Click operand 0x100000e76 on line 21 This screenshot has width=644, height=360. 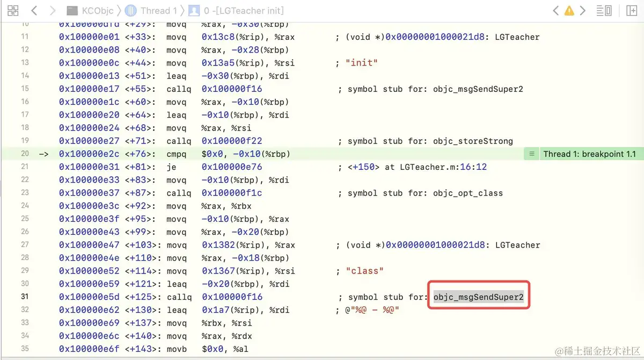232,167
